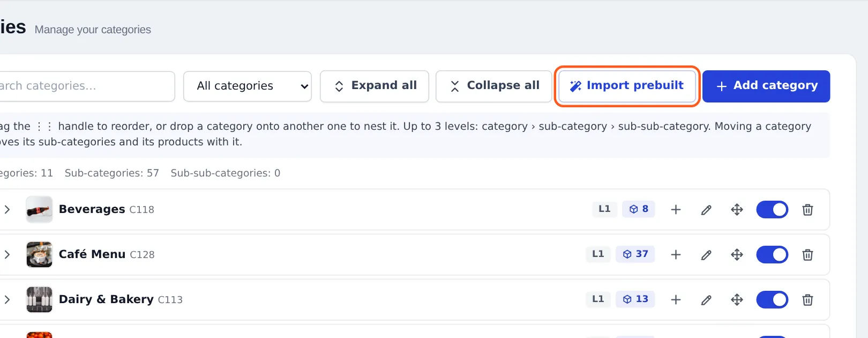Edit the Café Menu category
This screenshot has height=338, width=868.
pyautogui.click(x=706, y=255)
